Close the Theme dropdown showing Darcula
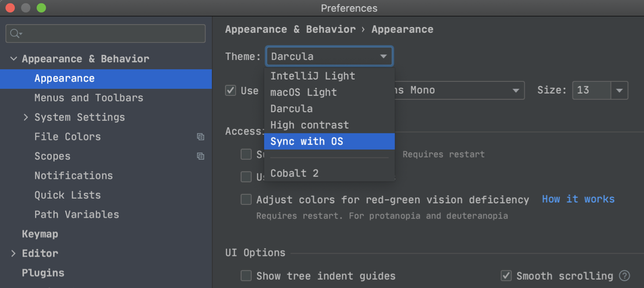644x288 pixels. (329, 56)
